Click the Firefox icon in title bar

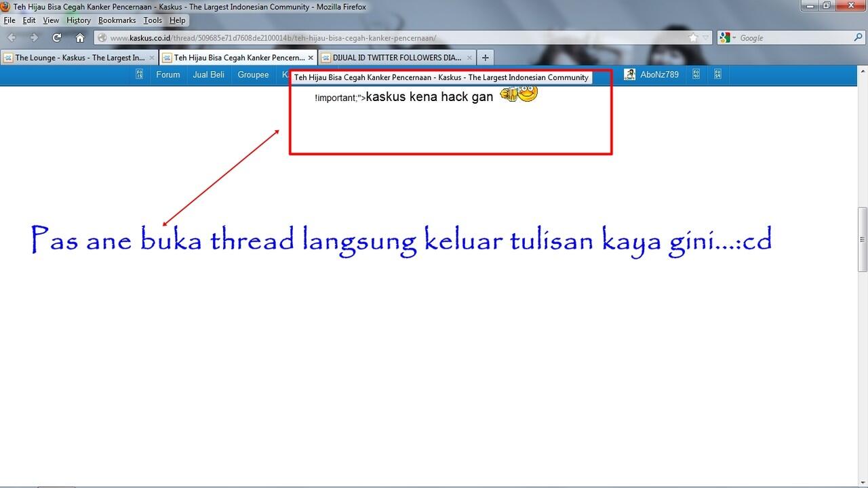click(x=6, y=7)
